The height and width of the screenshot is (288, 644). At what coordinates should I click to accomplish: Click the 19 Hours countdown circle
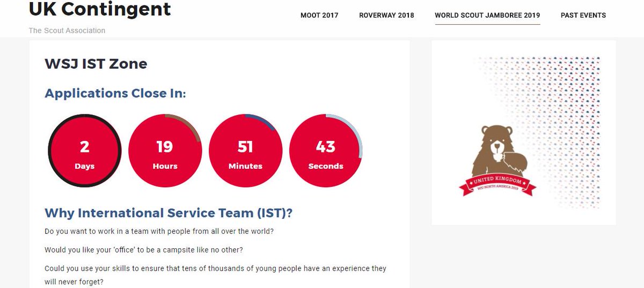point(165,152)
